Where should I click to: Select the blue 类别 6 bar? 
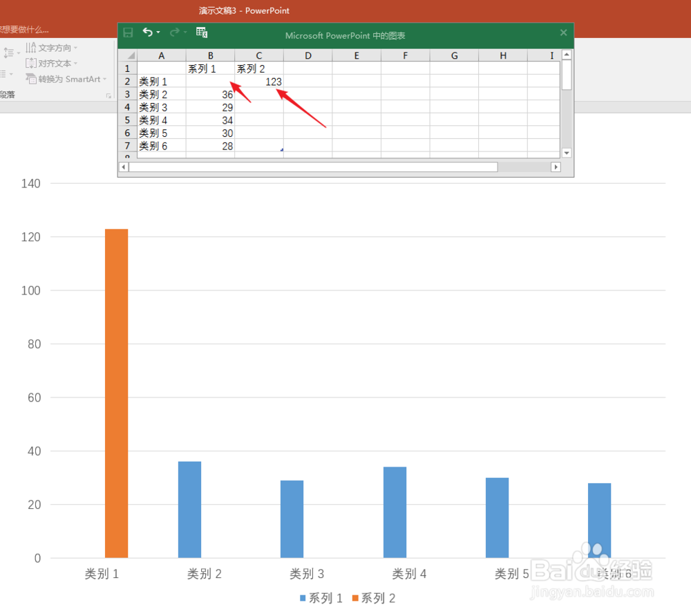599,521
